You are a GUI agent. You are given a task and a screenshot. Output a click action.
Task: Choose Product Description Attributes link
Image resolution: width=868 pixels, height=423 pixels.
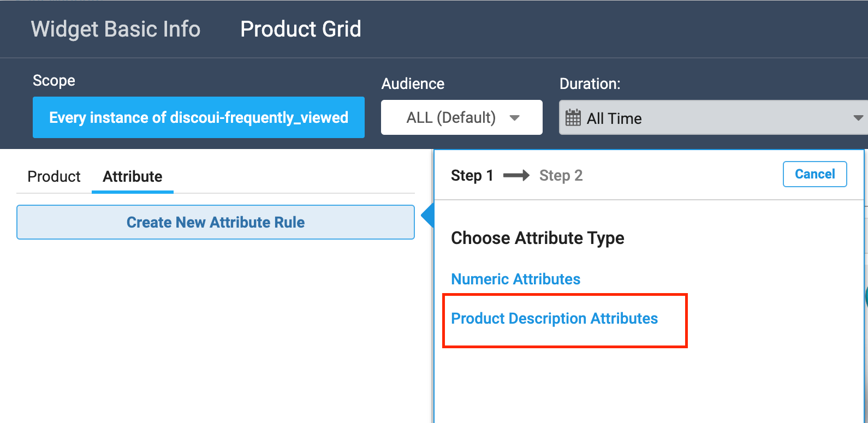coord(554,318)
